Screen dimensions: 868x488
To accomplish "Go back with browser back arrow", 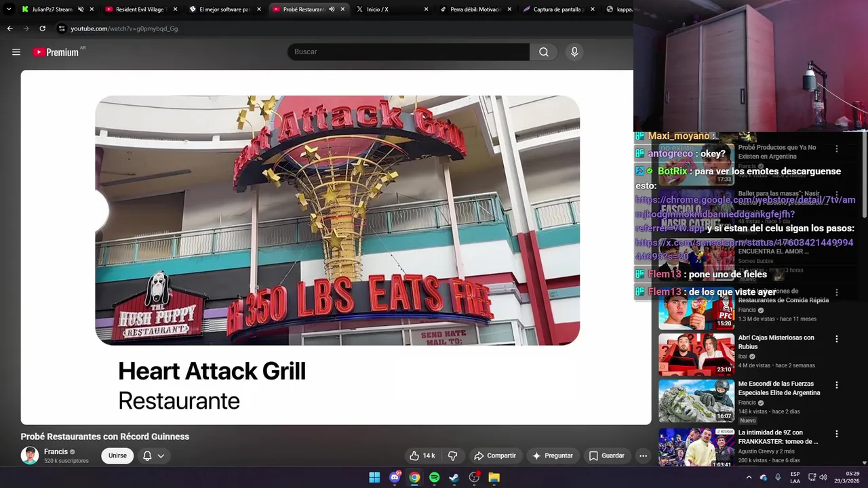I will pyautogui.click(x=9, y=28).
